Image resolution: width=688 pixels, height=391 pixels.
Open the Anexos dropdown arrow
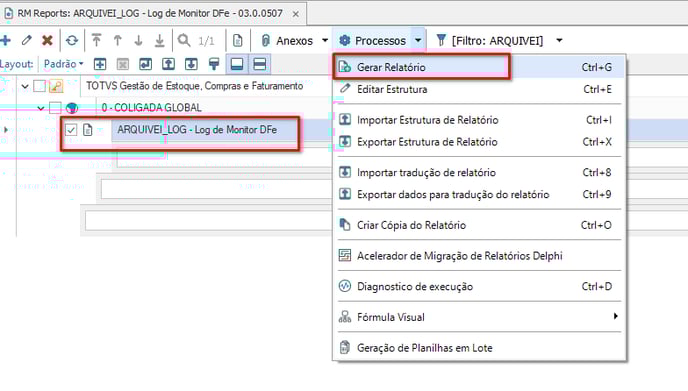[325, 40]
